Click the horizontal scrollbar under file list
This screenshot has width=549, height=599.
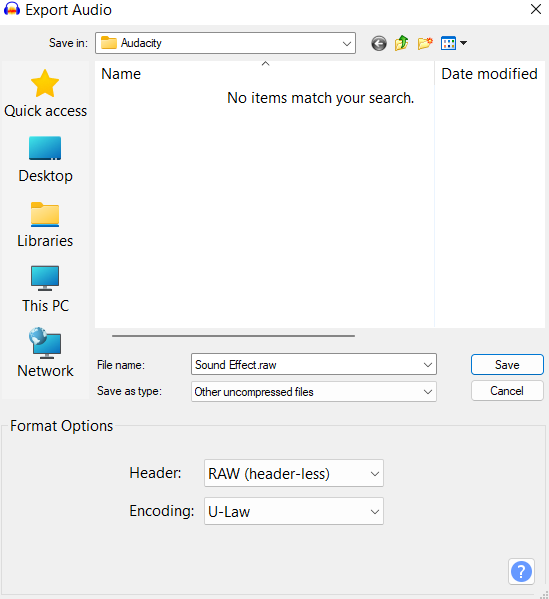pyautogui.click(x=233, y=336)
